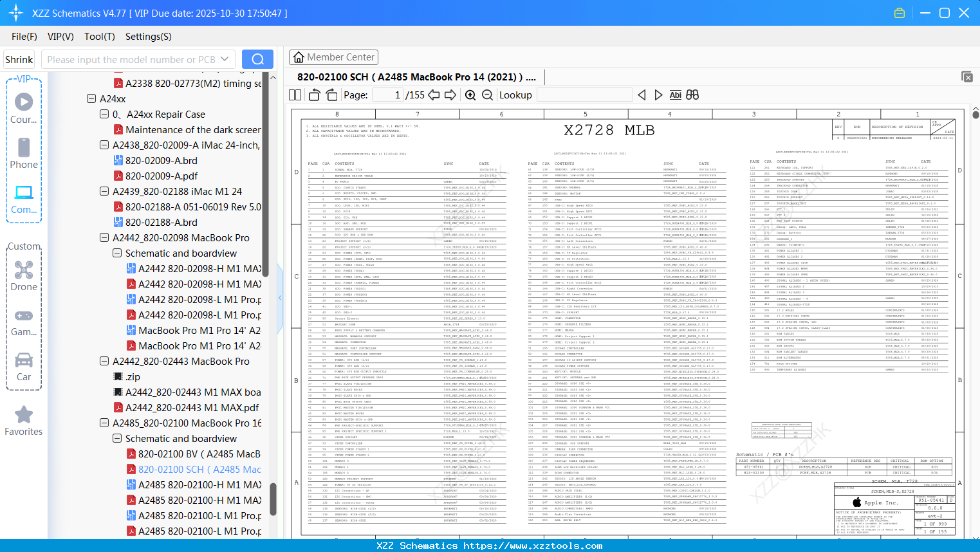The width and height of the screenshot is (980, 552).
Task: Open the Drone category
Action: pos(24,276)
